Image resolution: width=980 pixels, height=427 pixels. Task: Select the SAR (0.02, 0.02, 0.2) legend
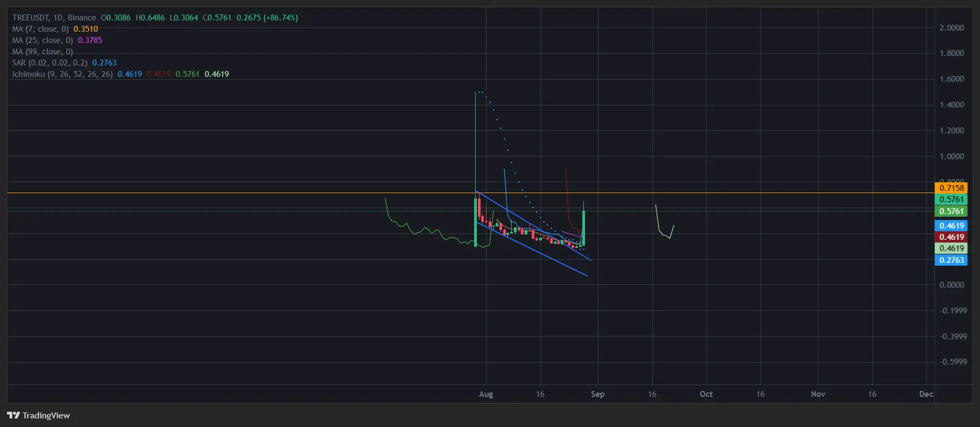50,63
